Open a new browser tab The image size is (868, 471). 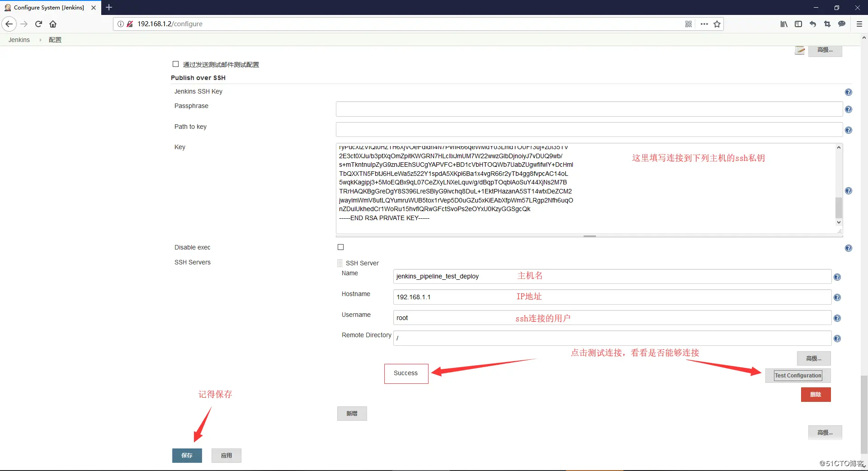pyautogui.click(x=109, y=7)
